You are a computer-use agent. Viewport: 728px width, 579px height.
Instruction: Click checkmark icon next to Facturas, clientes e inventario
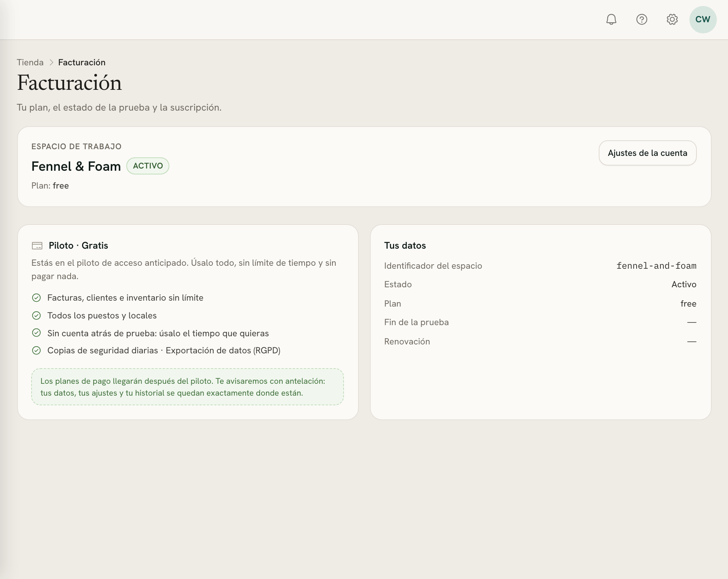coord(36,298)
